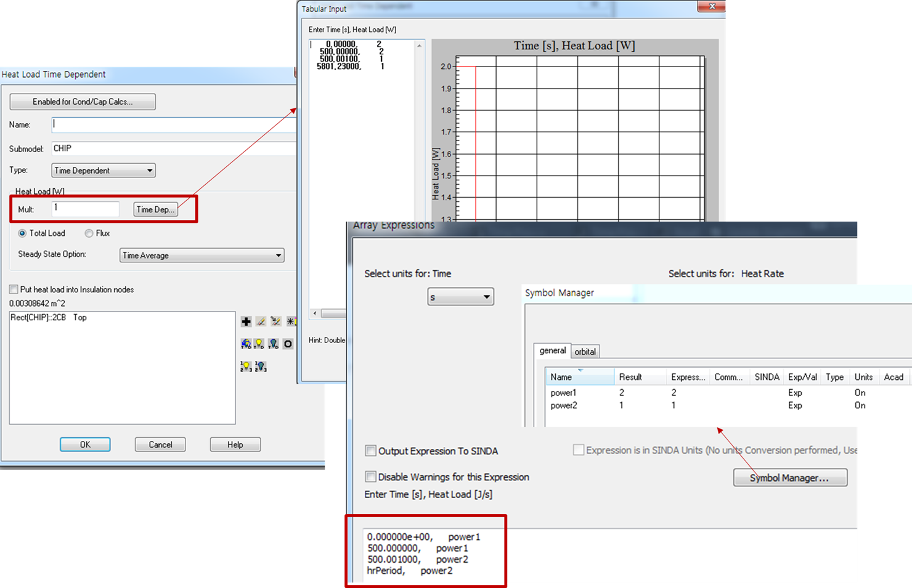912x588 pixels.
Task: Click the eraser remove icon
Action: click(x=261, y=321)
